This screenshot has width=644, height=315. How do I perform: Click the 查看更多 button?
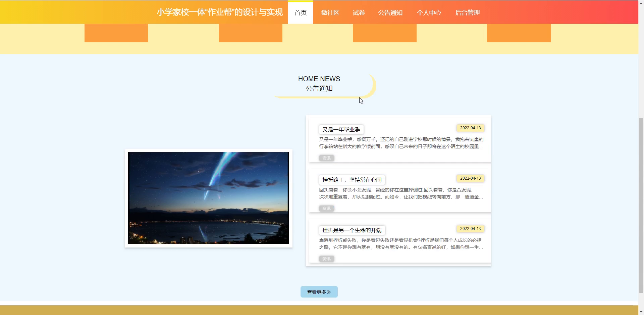coord(319,292)
